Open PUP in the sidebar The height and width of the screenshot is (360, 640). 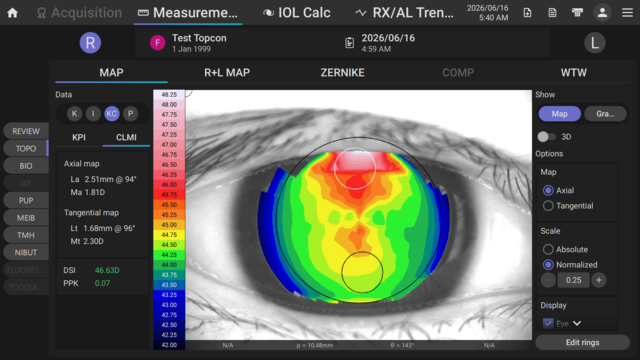(26, 201)
